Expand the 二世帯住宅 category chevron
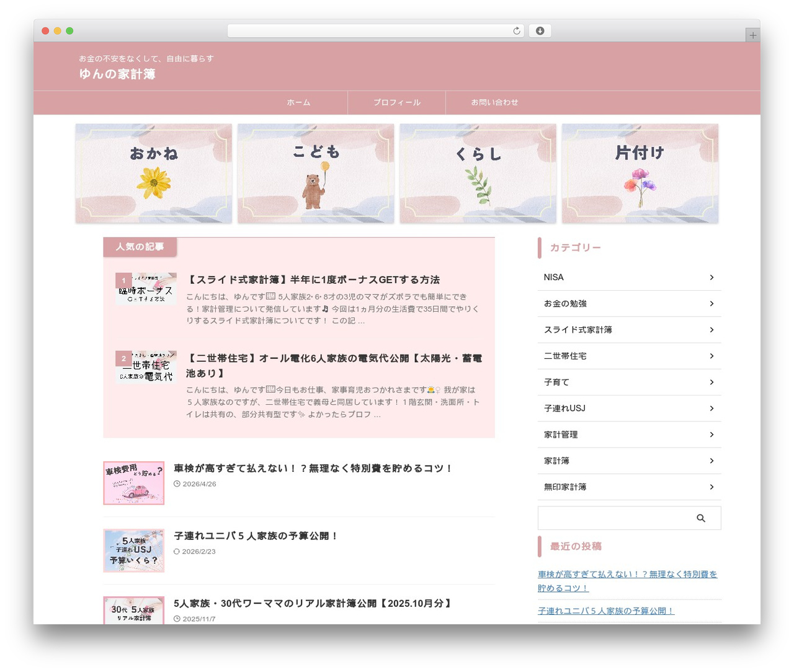 pyautogui.click(x=711, y=356)
